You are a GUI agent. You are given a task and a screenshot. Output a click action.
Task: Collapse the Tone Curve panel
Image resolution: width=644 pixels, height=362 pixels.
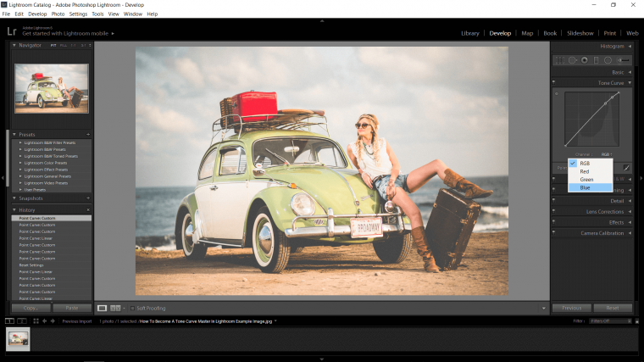tap(630, 82)
